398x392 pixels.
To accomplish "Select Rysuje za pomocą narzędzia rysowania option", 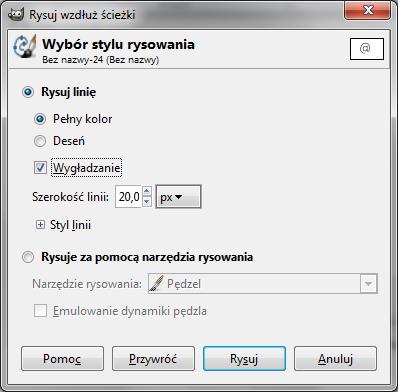I will point(28,257).
